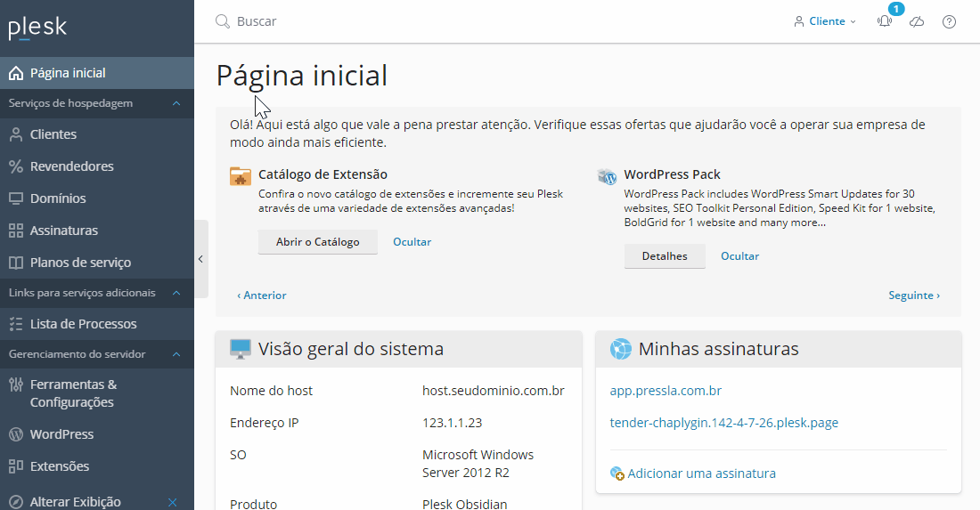Click the Assinaturas grid icon
This screenshot has height=510, width=980.
tap(16, 231)
